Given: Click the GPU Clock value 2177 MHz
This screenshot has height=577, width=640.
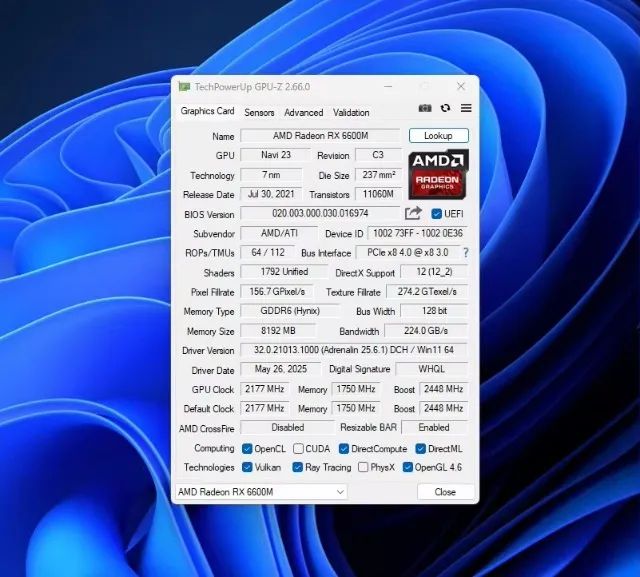Looking at the screenshot, I should (264, 389).
